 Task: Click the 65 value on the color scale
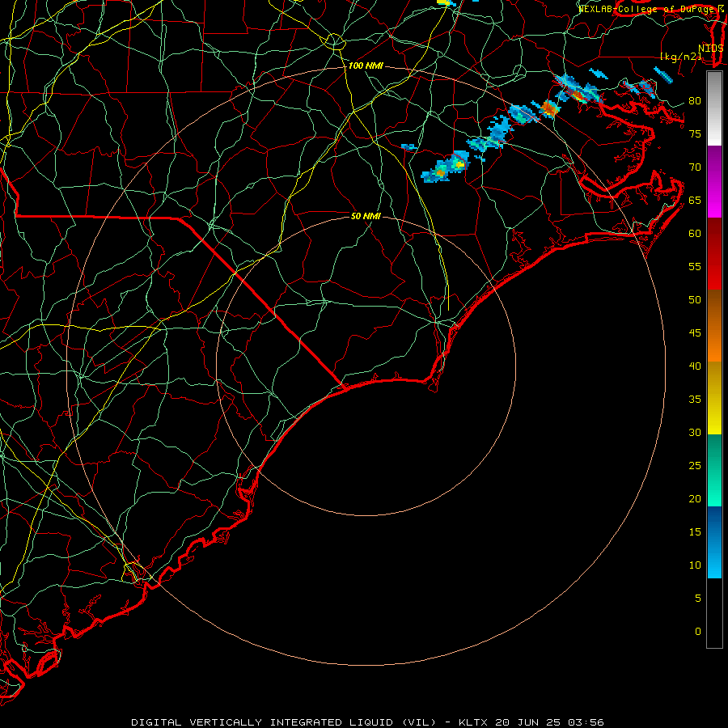click(x=695, y=201)
